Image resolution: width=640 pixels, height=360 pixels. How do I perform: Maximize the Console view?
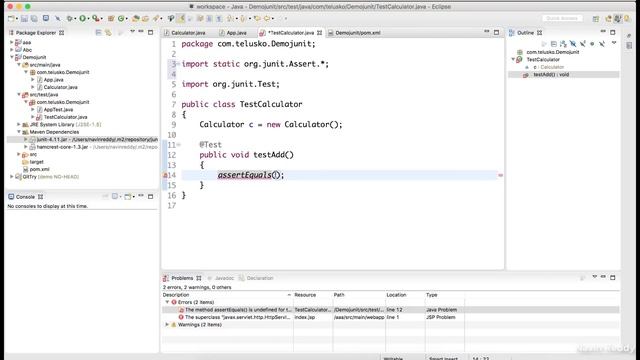tap(151, 197)
